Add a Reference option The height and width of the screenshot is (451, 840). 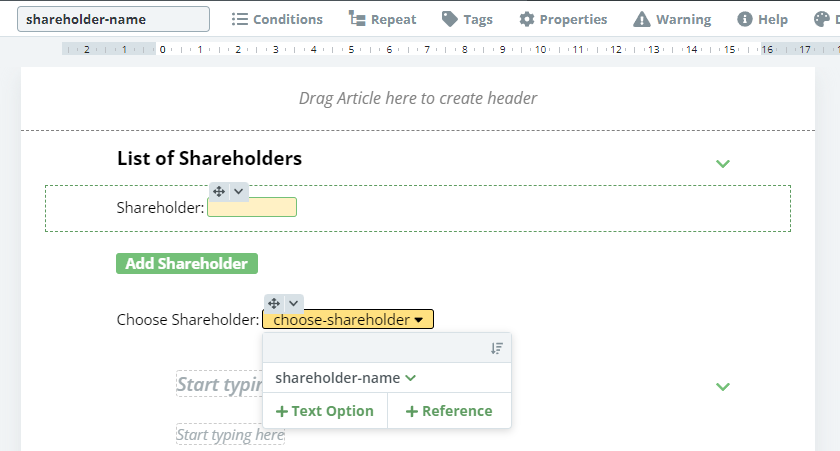[x=449, y=411]
